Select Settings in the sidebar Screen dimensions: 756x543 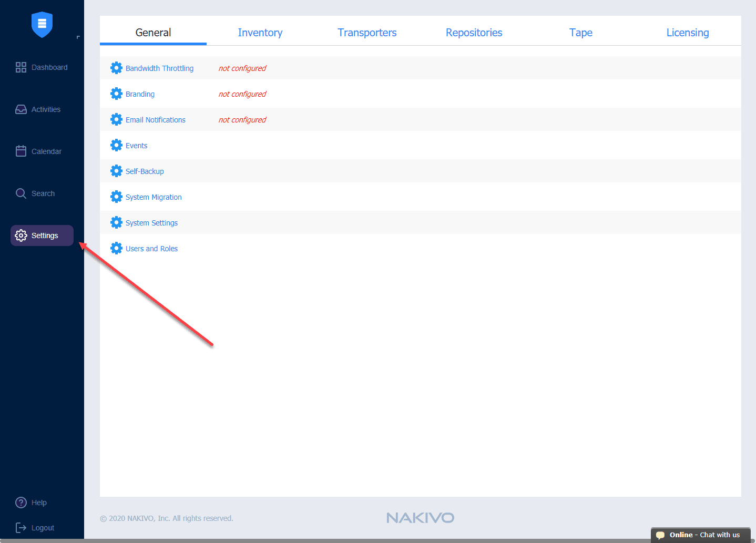[42, 235]
